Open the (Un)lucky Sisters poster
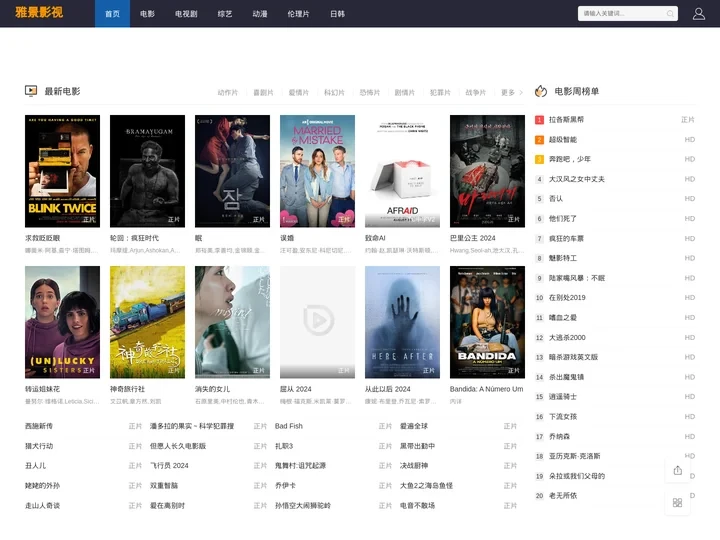 (x=62, y=322)
